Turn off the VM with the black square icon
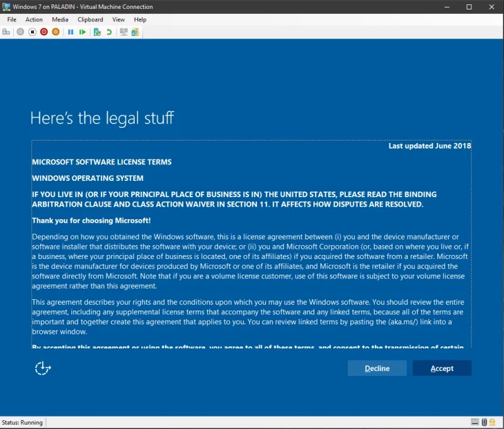 click(32, 32)
